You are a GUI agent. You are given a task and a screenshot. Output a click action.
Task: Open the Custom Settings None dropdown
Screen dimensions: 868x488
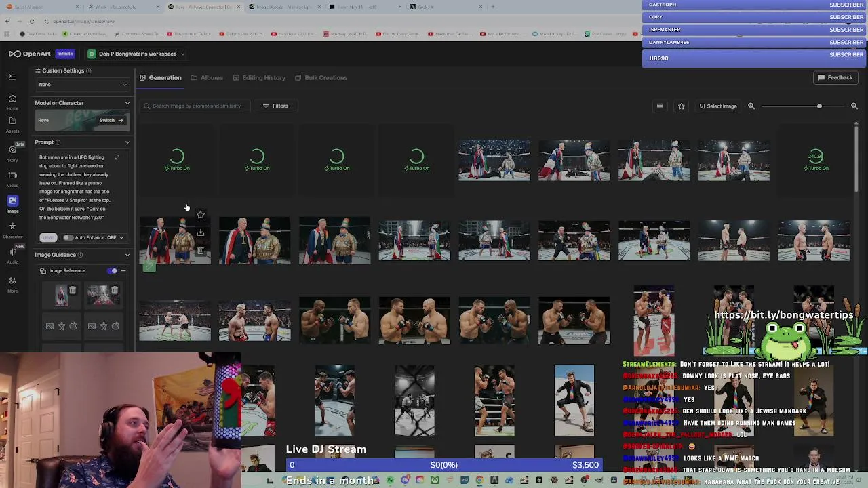click(82, 85)
